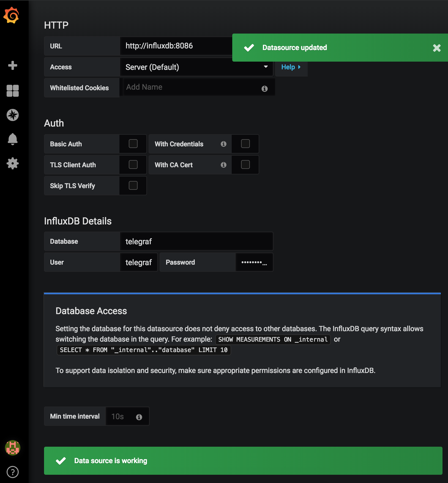This screenshot has width=448, height=483.
Task: Open the Help question mark icon
Action: pos(12,471)
